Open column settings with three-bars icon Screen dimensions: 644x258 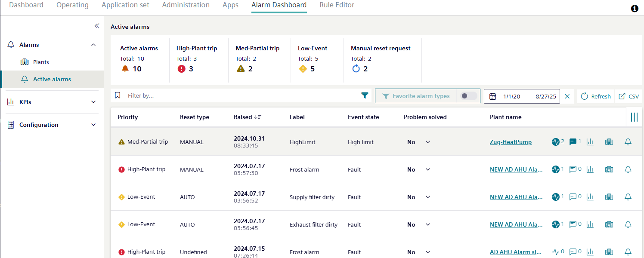pyautogui.click(x=634, y=117)
